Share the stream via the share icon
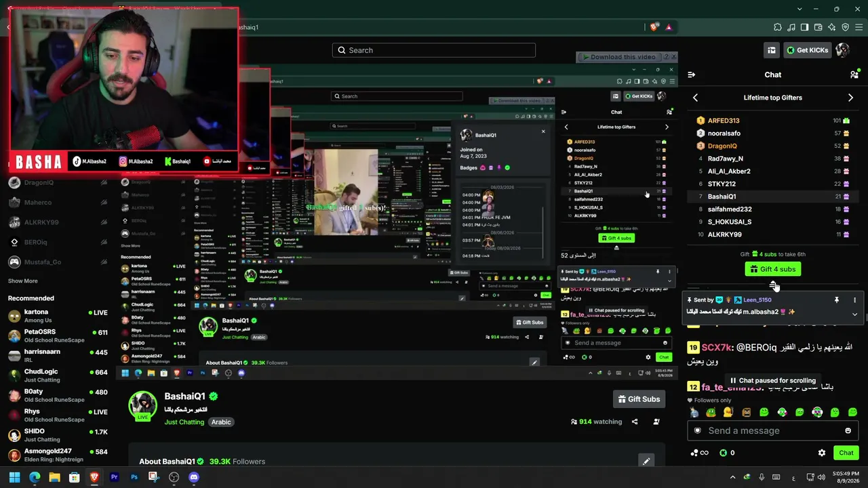 pyautogui.click(x=635, y=422)
